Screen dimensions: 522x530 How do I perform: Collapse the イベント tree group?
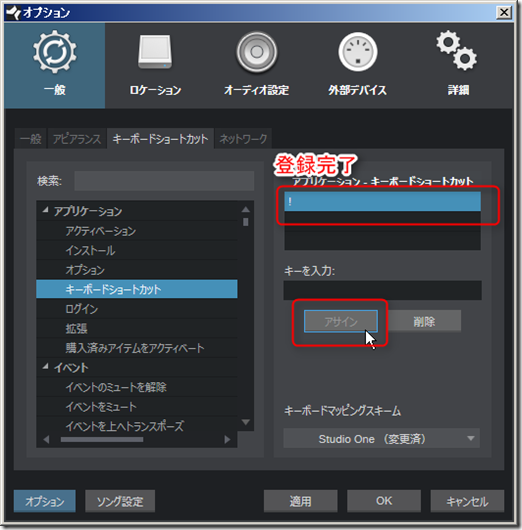(x=45, y=366)
